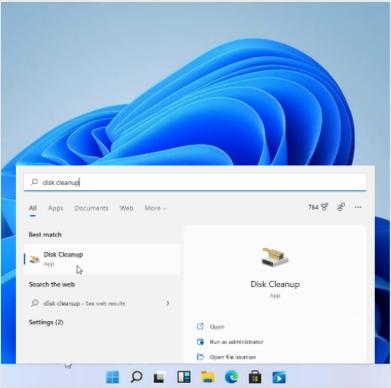
Task: Open the rightmost blue taskbar app icon
Action: click(279, 377)
